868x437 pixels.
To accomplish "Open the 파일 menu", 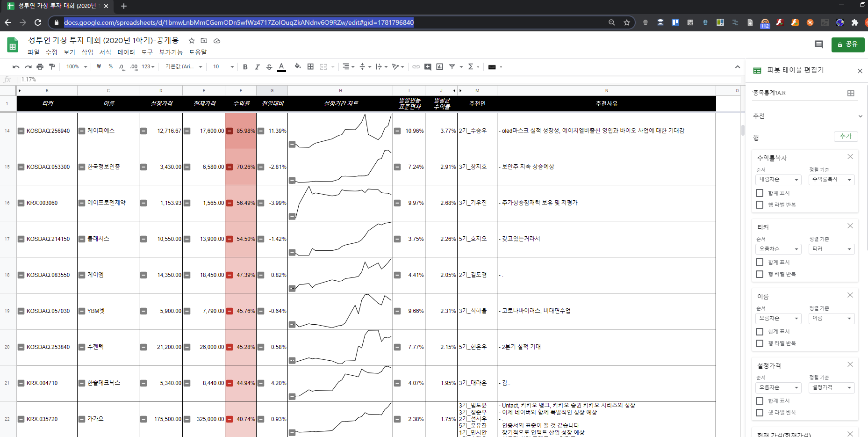I will (x=34, y=52).
